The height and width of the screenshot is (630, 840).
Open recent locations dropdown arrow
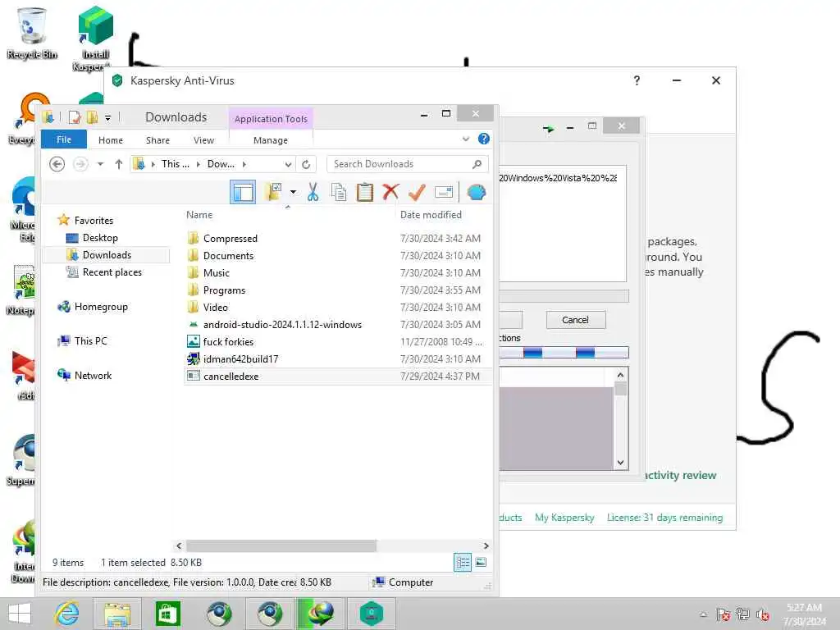100,164
